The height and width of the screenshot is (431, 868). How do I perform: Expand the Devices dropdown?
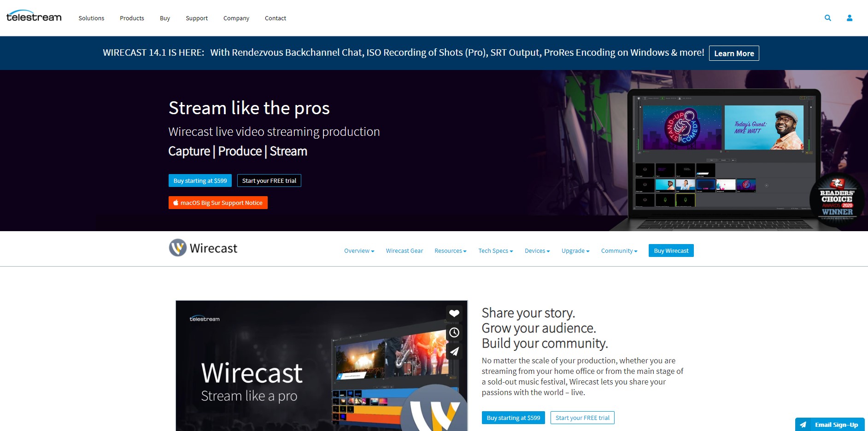[537, 251]
